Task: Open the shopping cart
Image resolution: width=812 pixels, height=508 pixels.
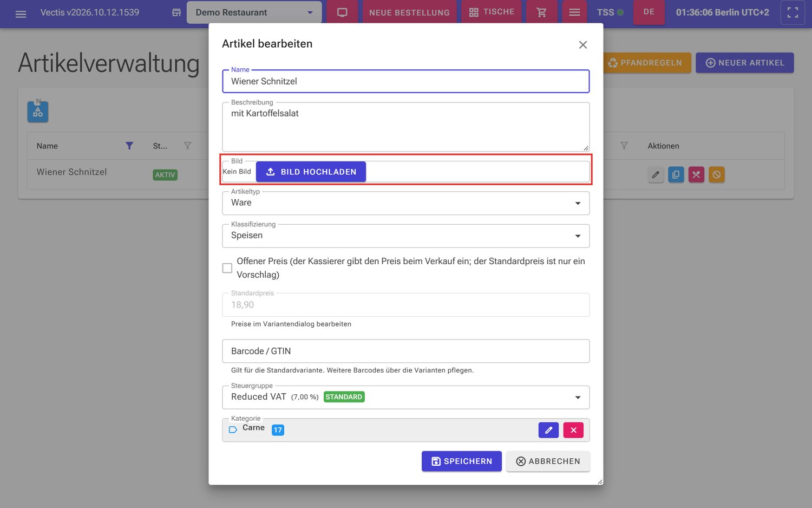Action: coord(541,12)
